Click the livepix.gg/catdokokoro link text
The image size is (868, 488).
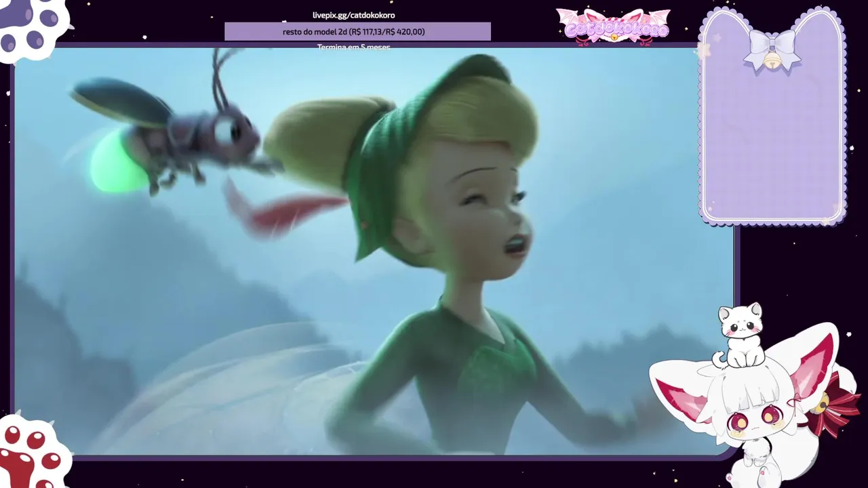pos(353,15)
